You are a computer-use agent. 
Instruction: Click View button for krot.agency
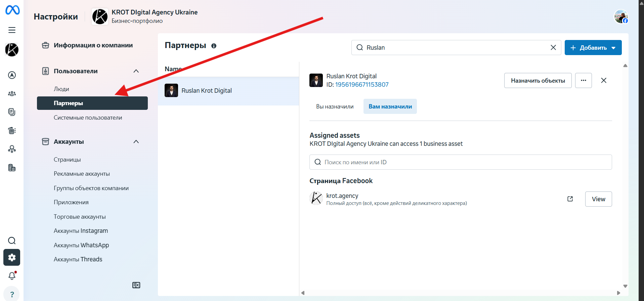click(x=599, y=199)
